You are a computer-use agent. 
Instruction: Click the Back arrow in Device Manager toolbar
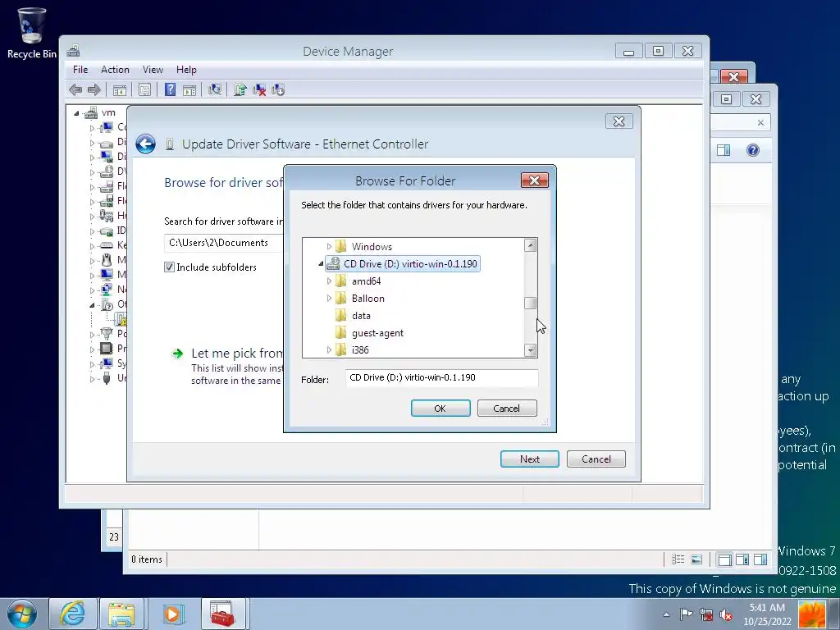point(75,90)
